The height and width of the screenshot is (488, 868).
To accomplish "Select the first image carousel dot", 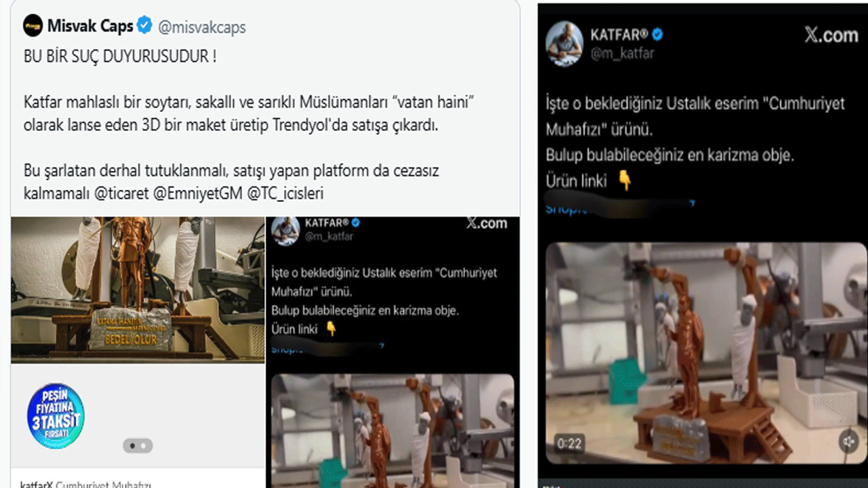I will click(132, 445).
